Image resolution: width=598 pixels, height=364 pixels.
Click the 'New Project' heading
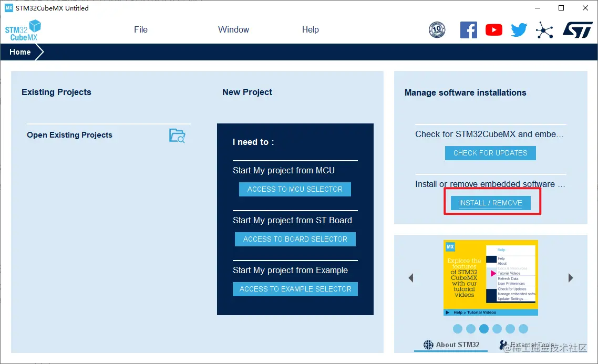click(x=247, y=92)
